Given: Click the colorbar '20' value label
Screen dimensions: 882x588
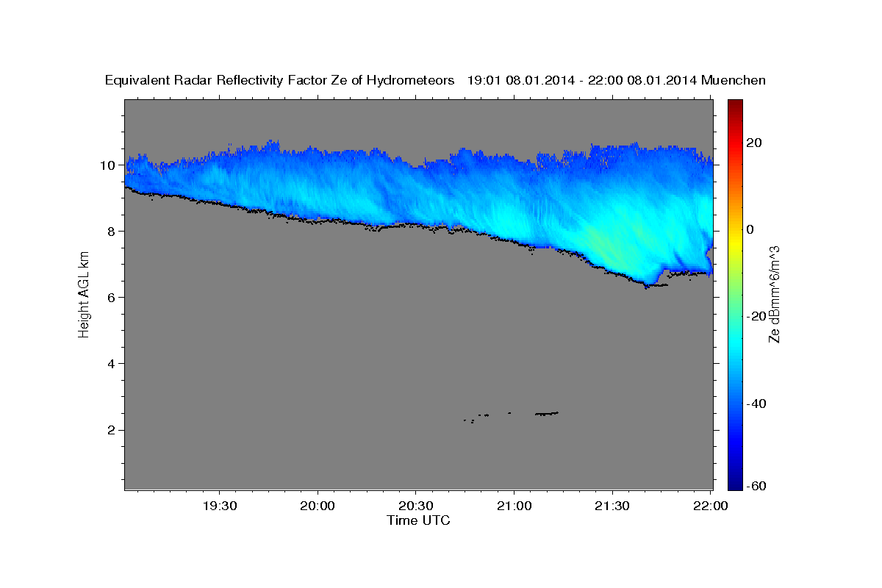Looking at the screenshot, I should [754, 143].
